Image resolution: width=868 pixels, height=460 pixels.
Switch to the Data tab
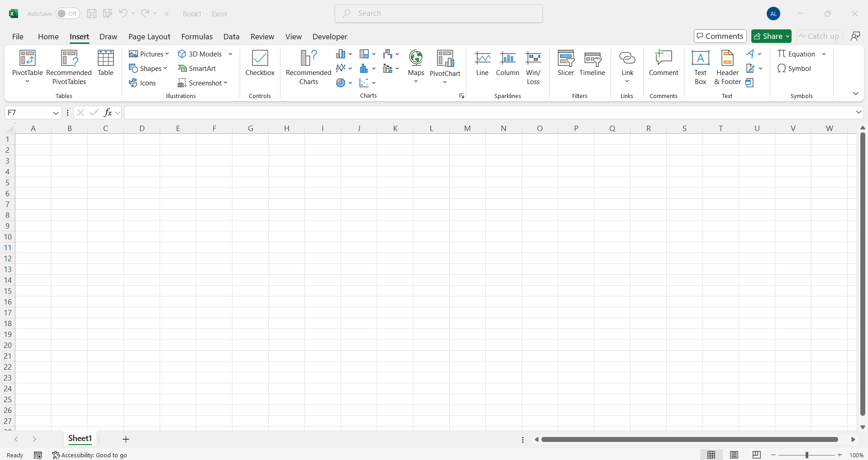click(231, 37)
